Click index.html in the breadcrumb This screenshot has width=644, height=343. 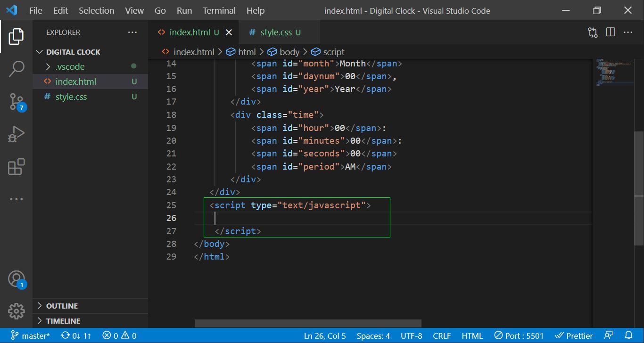[188, 52]
